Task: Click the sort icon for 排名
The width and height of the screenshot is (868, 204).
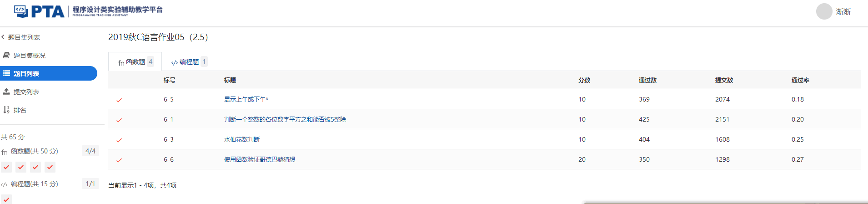Action: (6, 110)
